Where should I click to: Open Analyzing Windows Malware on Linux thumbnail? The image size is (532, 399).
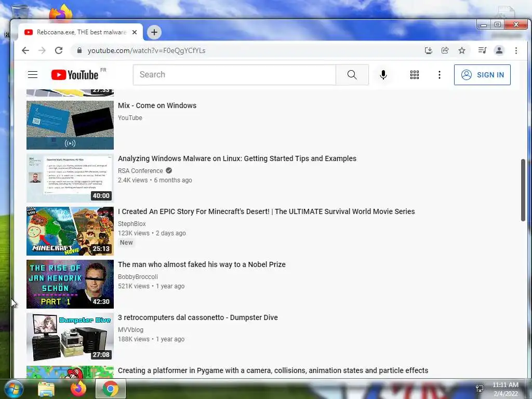(x=70, y=178)
